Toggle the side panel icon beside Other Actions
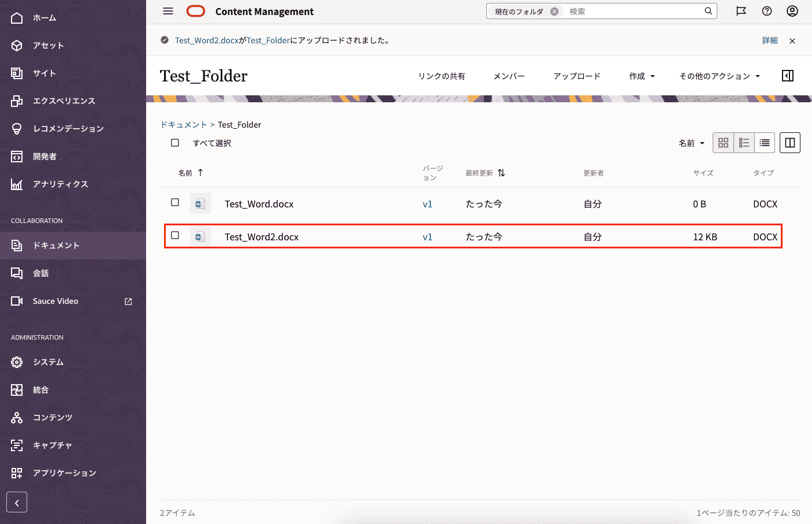 coord(787,76)
